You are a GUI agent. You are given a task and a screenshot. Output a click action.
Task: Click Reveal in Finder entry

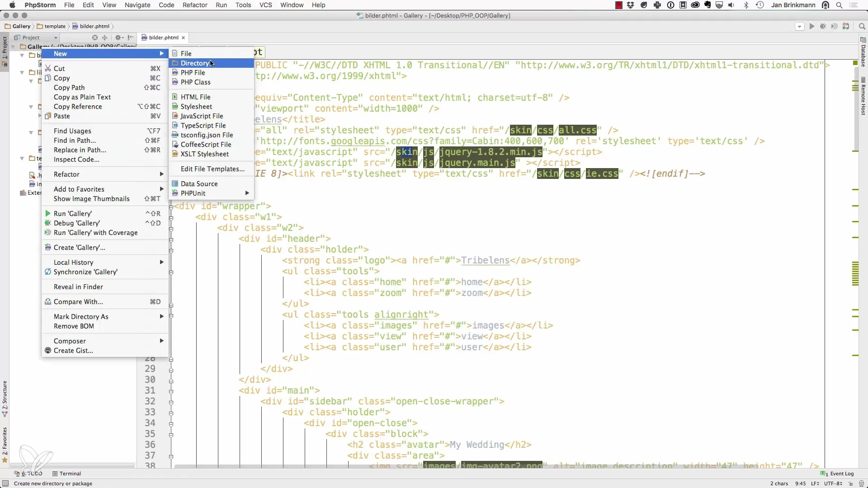pos(105,287)
